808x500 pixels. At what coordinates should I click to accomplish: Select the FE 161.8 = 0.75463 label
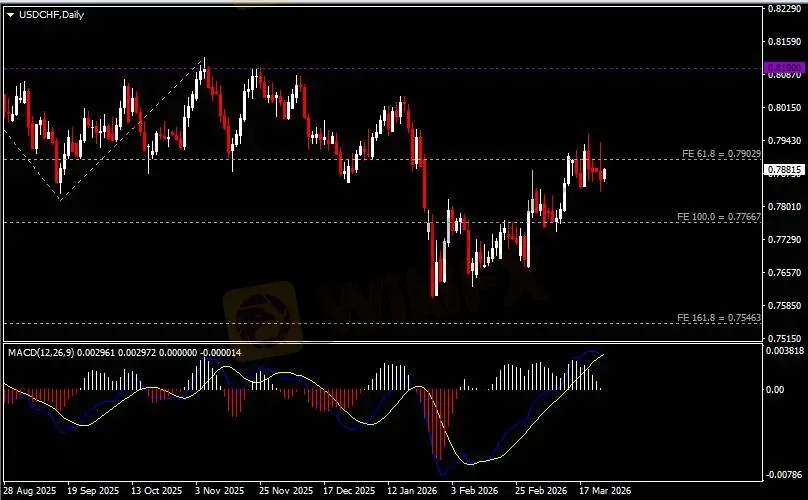(719, 317)
